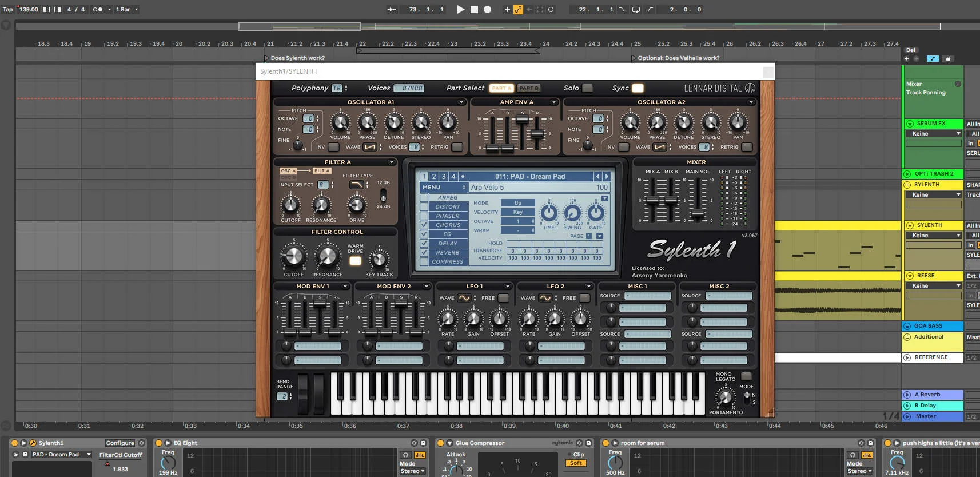Toggle the orange Automation Arm icon
This screenshot has width=980, height=477.
pyautogui.click(x=518, y=9)
